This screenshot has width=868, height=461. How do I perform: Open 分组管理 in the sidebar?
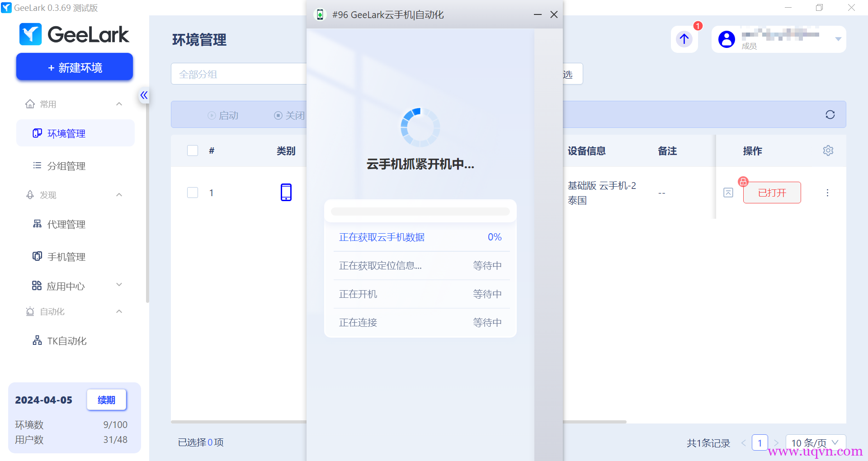tap(66, 166)
